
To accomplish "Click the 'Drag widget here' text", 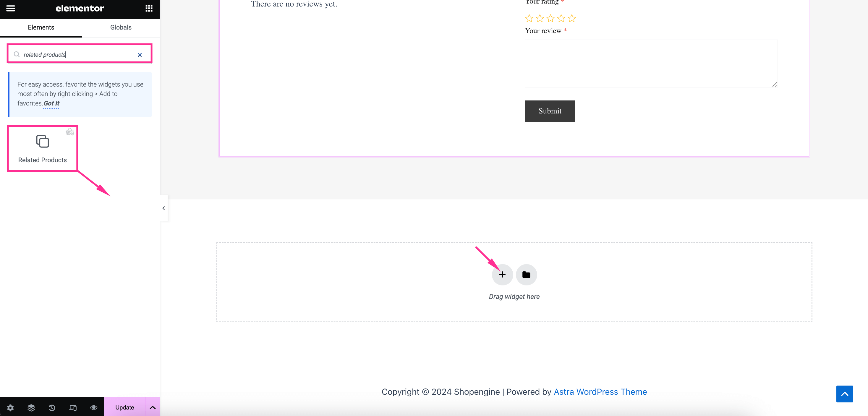I will click(514, 297).
